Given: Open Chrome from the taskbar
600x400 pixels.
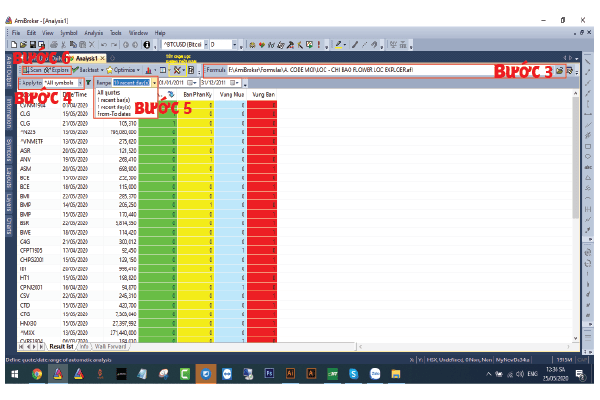Looking at the screenshot, I should click(x=37, y=374).
